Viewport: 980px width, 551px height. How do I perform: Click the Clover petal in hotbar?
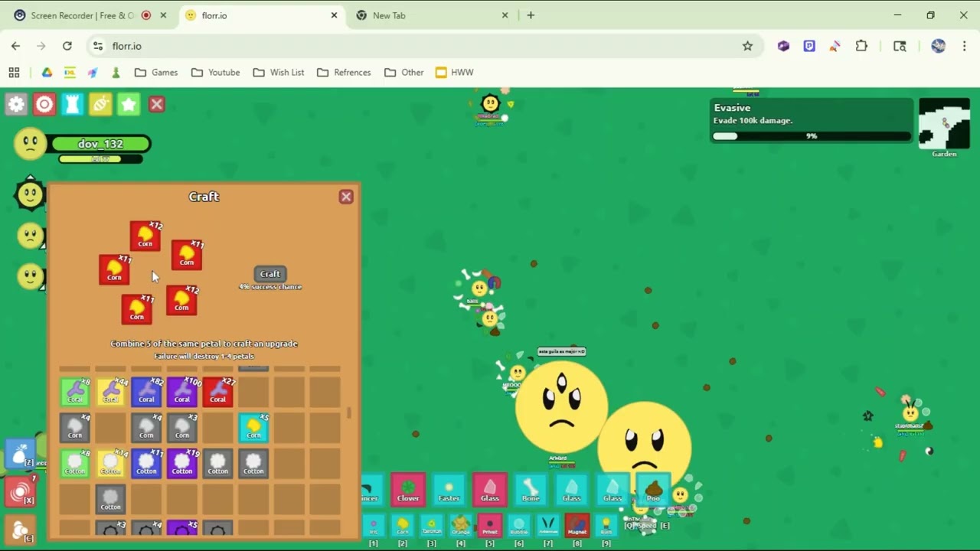(408, 490)
